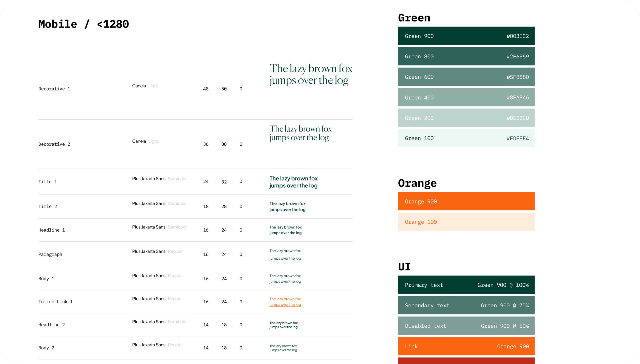The height and width of the screenshot is (364, 640).
Task: Click the "#2F6359" hex value
Action: [518, 56]
